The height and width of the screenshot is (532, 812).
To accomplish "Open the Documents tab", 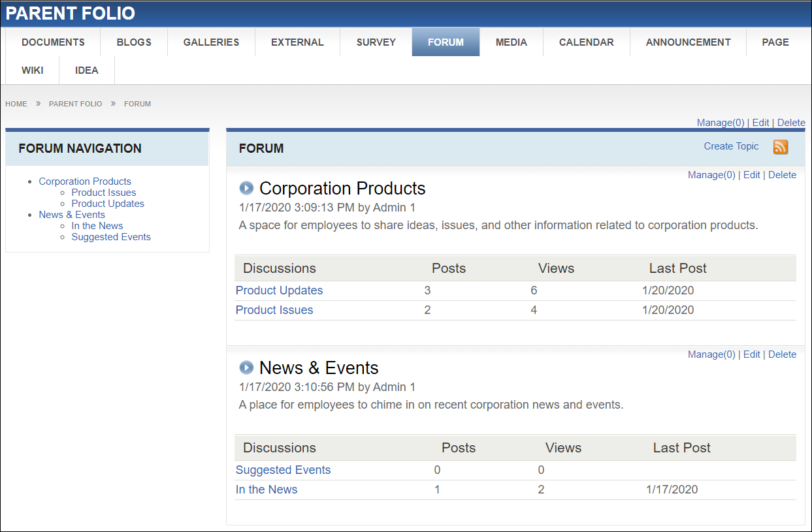I will 53,42.
